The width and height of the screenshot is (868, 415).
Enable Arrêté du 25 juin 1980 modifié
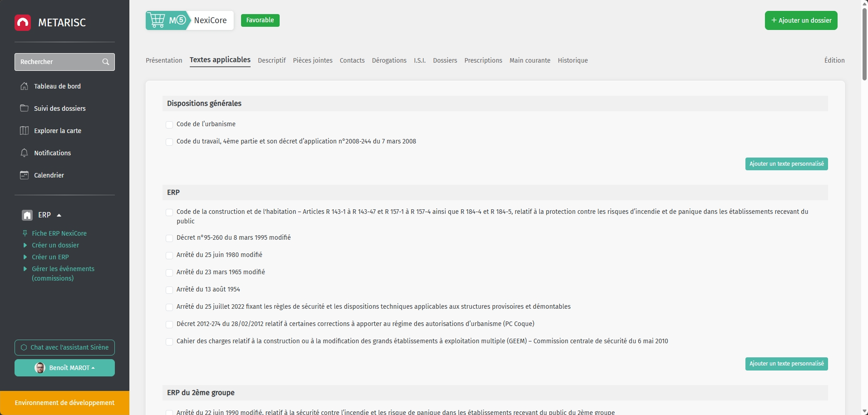(169, 255)
